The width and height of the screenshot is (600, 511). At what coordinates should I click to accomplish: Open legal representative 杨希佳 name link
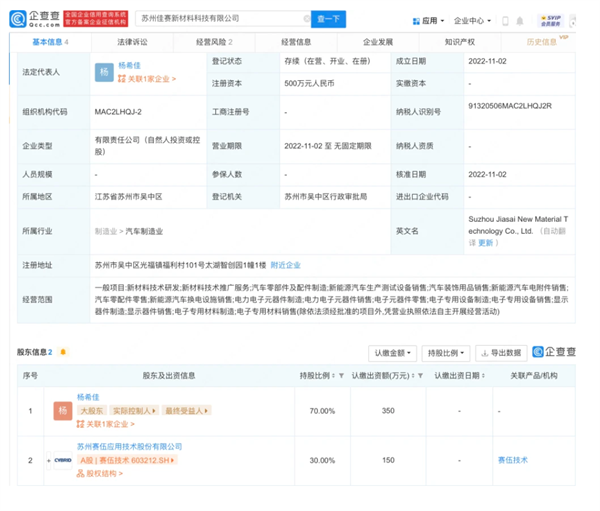tap(129, 65)
